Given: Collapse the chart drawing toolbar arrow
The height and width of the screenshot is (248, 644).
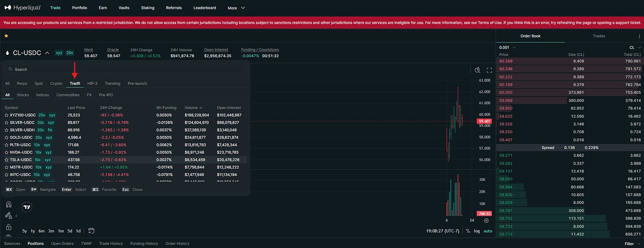Looking at the screenshot, I should (x=16, y=216).
